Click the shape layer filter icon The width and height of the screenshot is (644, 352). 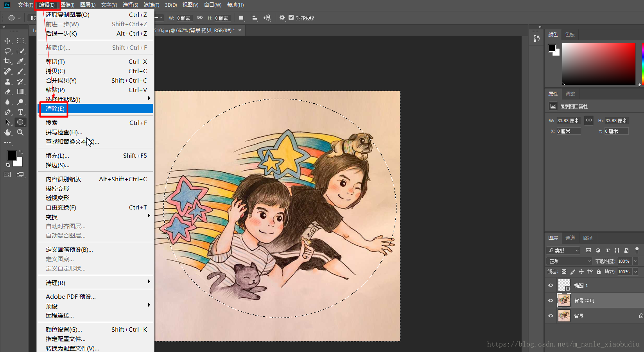[x=617, y=250]
